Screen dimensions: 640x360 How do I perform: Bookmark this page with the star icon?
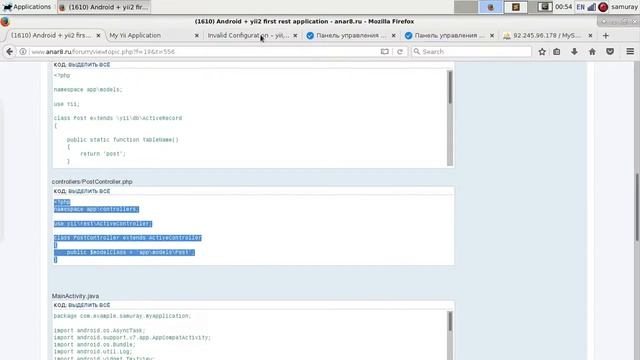click(x=542, y=51)
